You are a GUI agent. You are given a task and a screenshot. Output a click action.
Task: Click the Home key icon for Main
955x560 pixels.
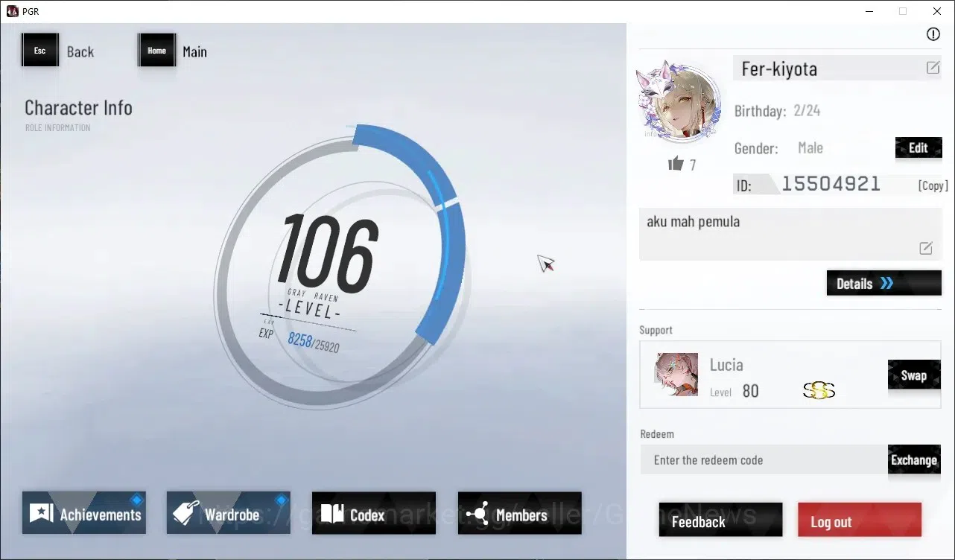[x=157, y=51]
